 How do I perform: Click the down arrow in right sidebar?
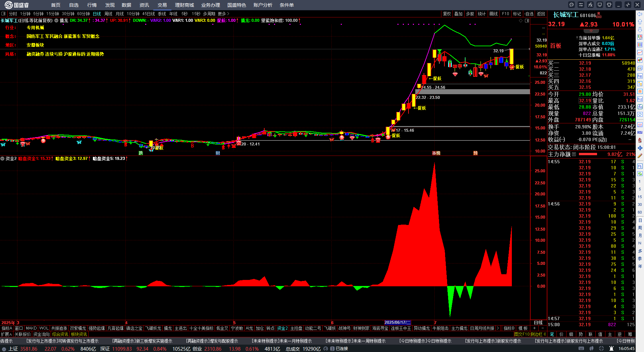[640, 30]
